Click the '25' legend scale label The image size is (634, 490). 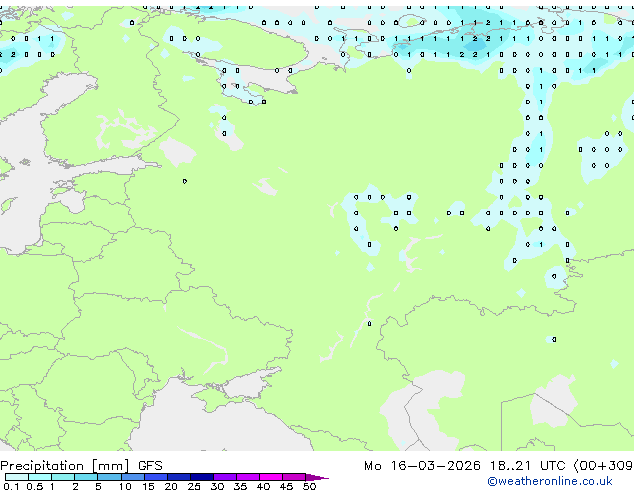pyautogui.click(x=194, y=486)
